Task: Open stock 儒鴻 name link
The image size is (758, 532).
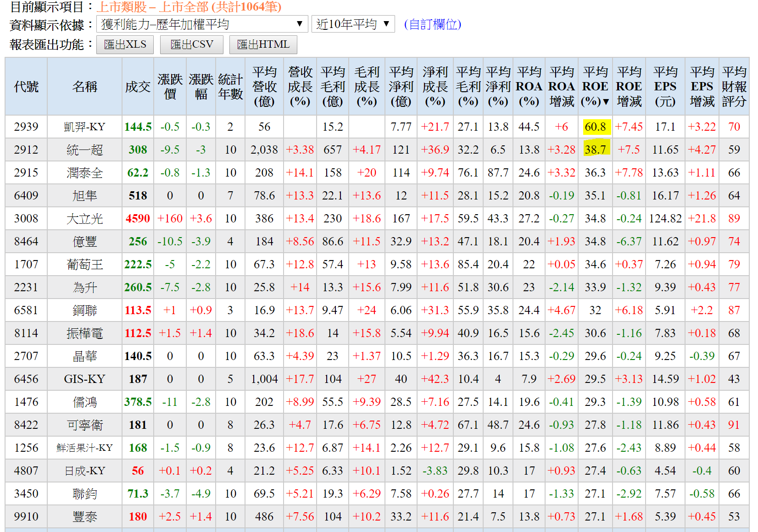Action: (85, 402)
